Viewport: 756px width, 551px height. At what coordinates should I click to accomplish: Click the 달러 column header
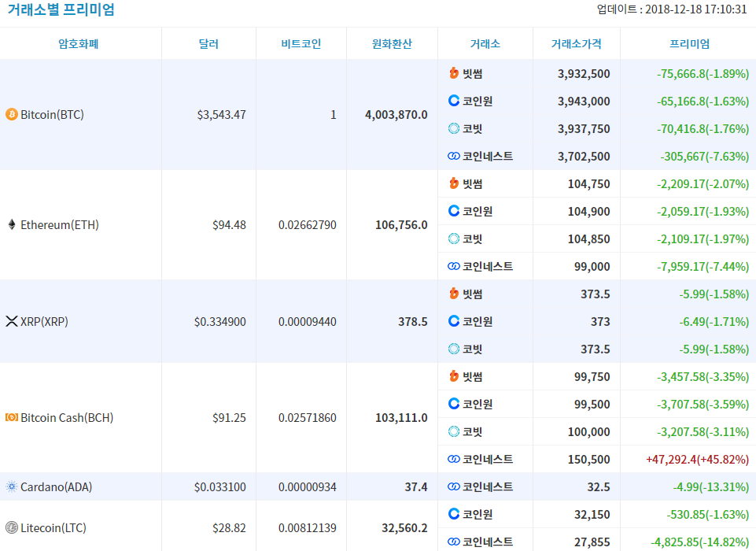pos(208,44)
